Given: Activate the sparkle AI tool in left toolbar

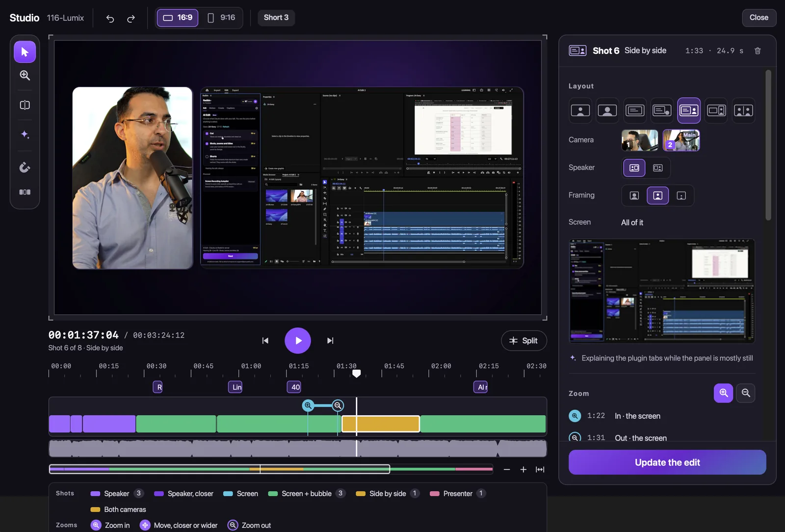Looking at the screenshot, I should [x=25, y=134].
